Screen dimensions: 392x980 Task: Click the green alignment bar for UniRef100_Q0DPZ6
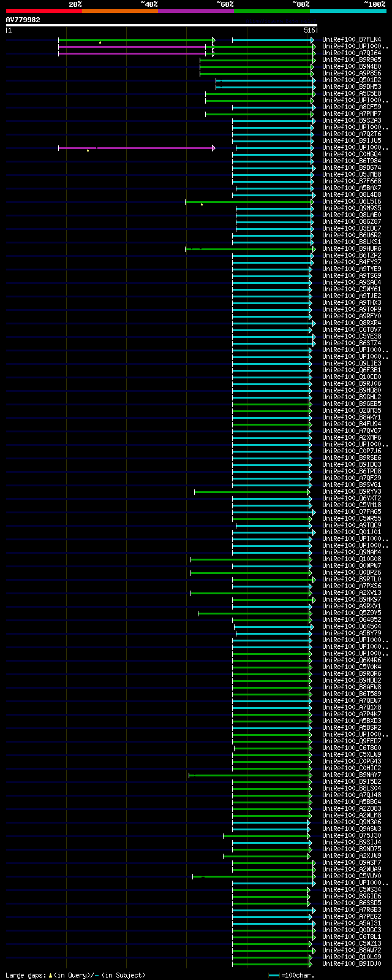tap(251, 573)
